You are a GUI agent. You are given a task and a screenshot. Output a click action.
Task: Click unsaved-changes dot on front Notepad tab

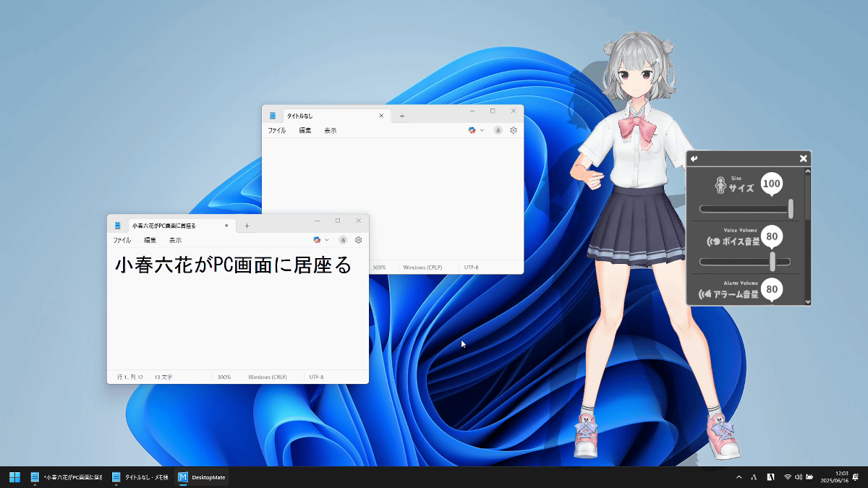point(226,226)
